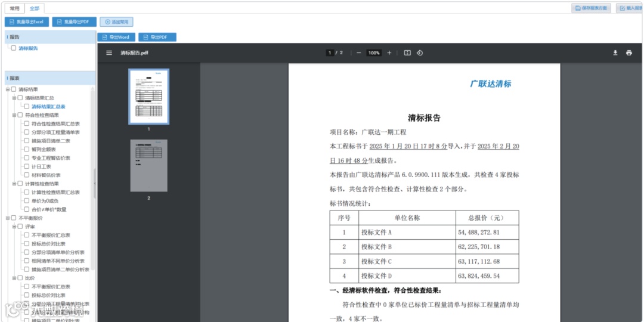Image resolution: width=644 pixels, height=322 pixels.
Task: Click the 投标文件 B table cell
Action: click(407, 247)
